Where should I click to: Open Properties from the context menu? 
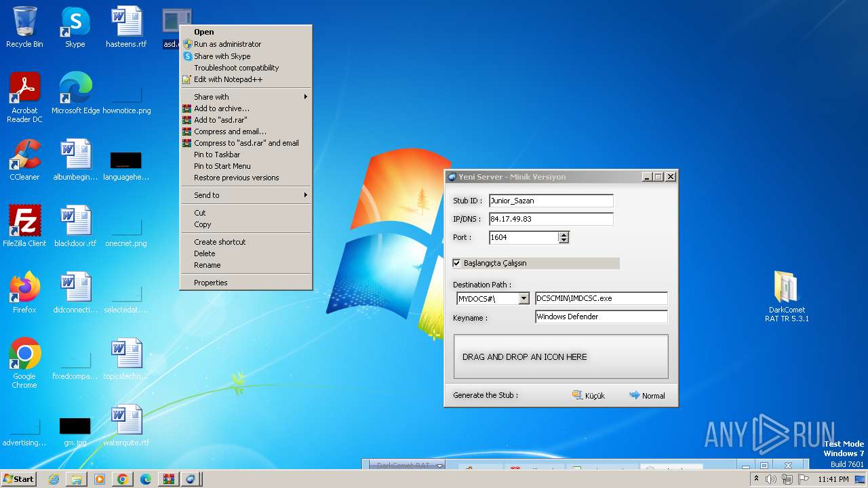245,283
